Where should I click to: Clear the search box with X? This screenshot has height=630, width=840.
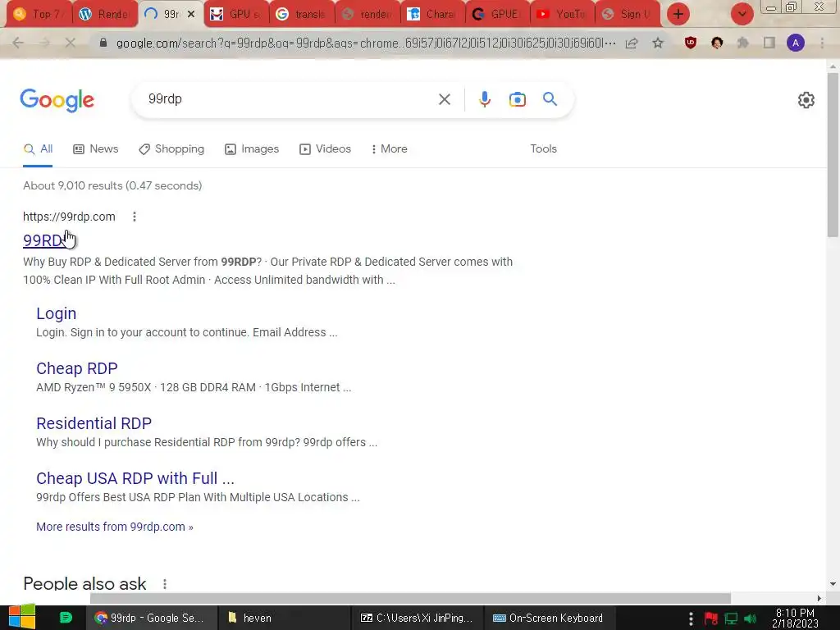coord(444,99)
